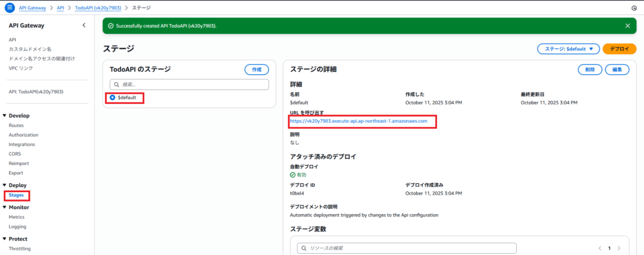The image size is (644, 255).
Task: Collapse the Develop section in sidebar
Action: (5, 116)
